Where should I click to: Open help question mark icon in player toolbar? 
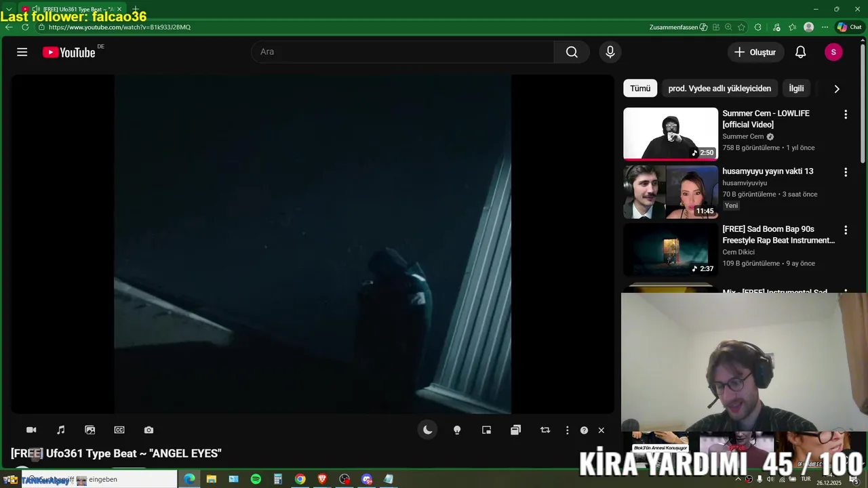tap(584, 430)
